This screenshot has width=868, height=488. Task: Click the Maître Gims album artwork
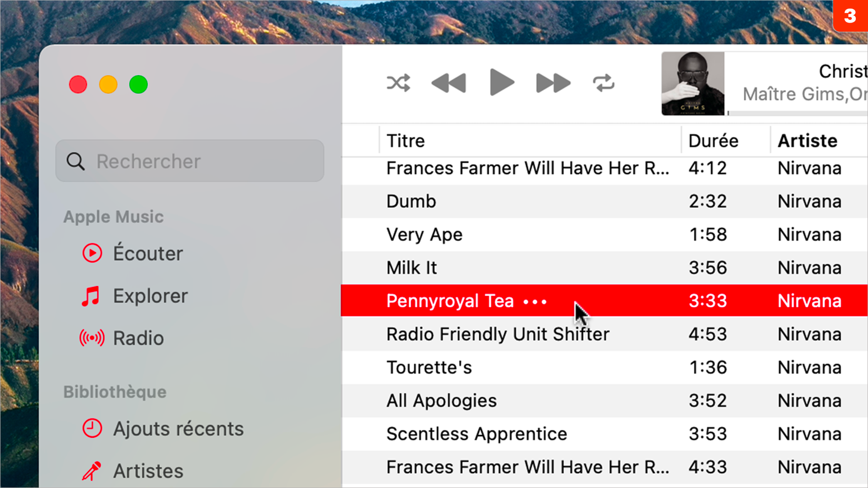click(x=693, y=84)
